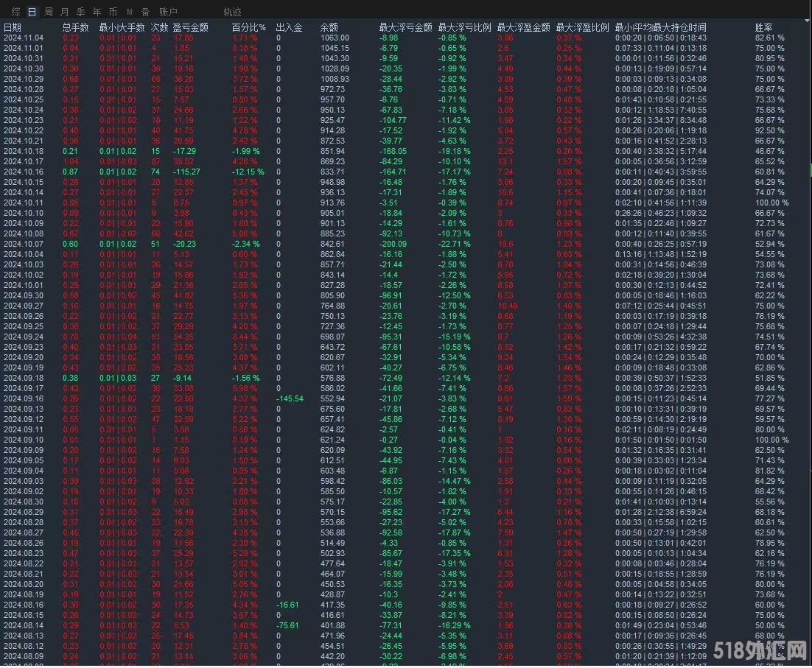Click holding time 0:01:26 | 3:34:37 | 8:34:48

(661, 120)
